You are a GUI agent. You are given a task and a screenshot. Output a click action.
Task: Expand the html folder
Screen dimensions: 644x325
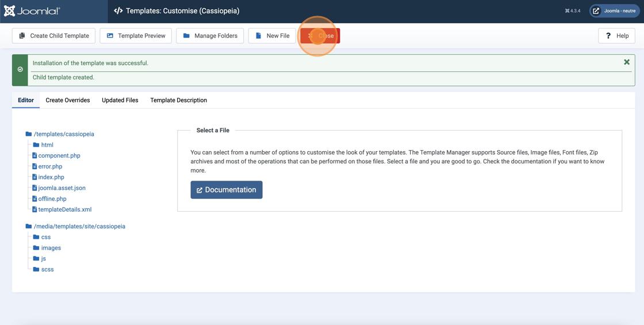click(47, 145)
